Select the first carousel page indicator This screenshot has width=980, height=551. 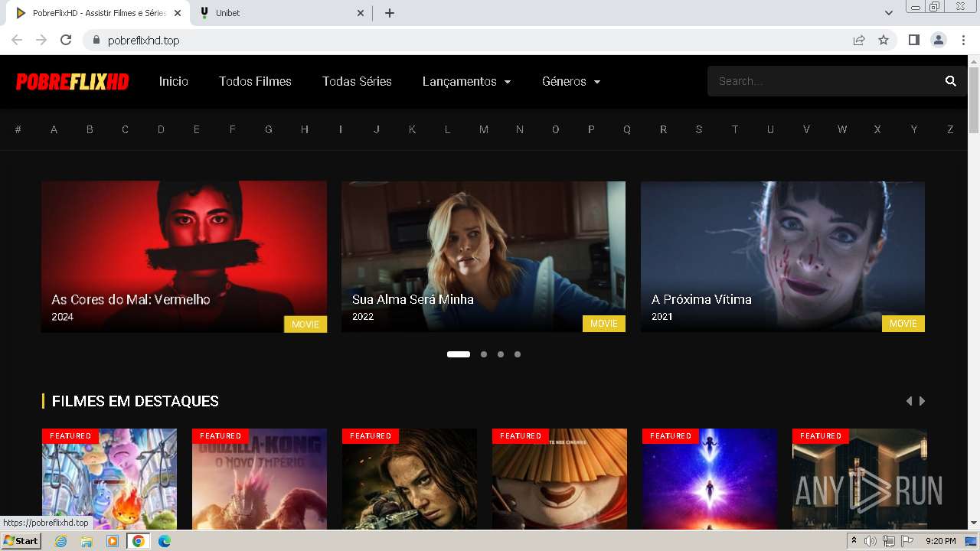pyautogui.click(x=459, y=354)
